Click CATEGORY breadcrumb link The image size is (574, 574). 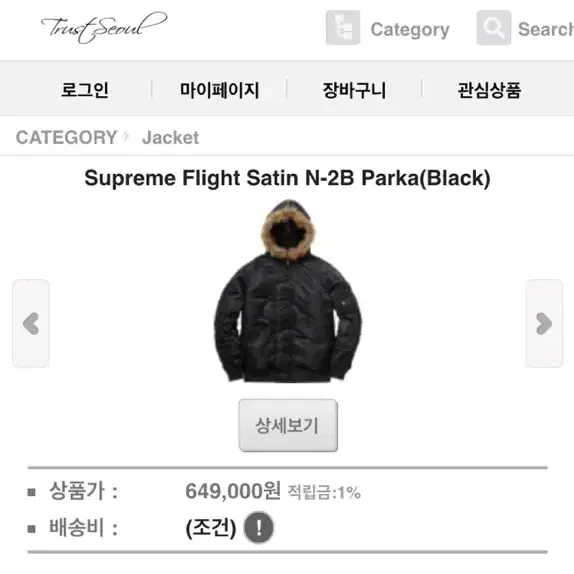point(66,138)
